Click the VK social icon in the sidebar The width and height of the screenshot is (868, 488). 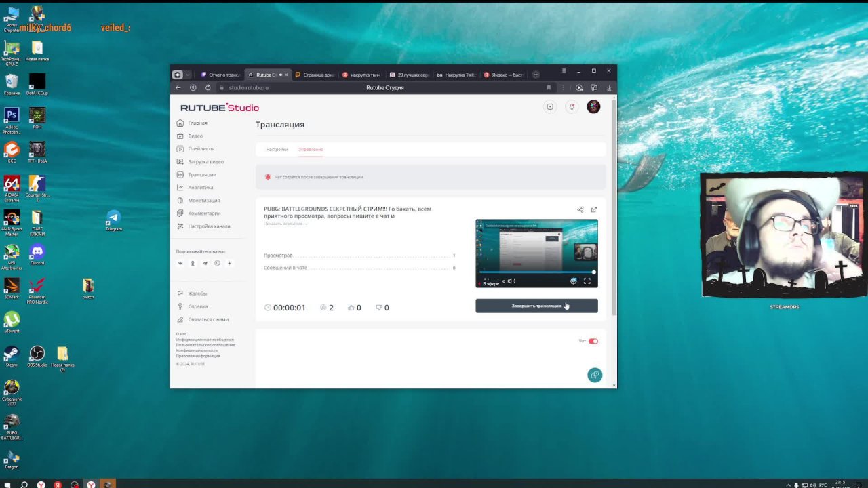180,263
